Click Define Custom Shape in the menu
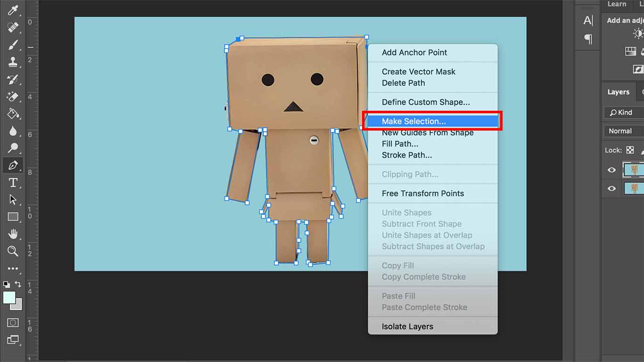 [425, 102]
